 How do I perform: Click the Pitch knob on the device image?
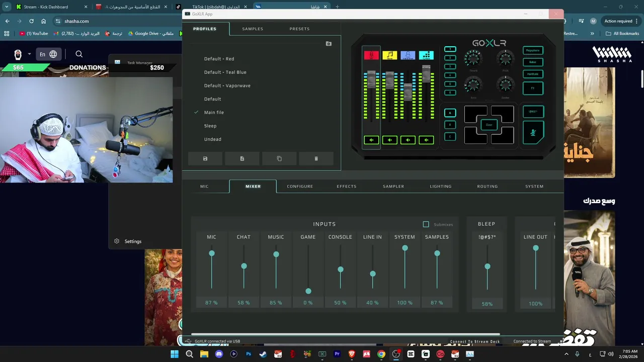505,59
